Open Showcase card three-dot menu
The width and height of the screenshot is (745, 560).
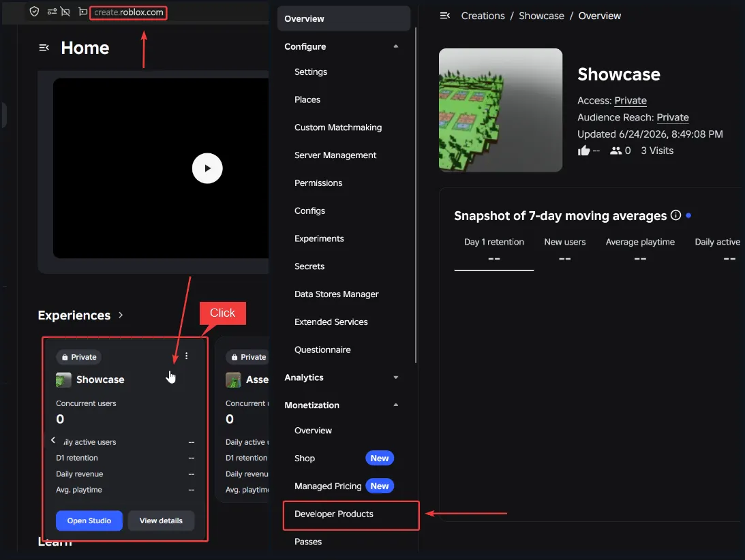click(186, 356)
